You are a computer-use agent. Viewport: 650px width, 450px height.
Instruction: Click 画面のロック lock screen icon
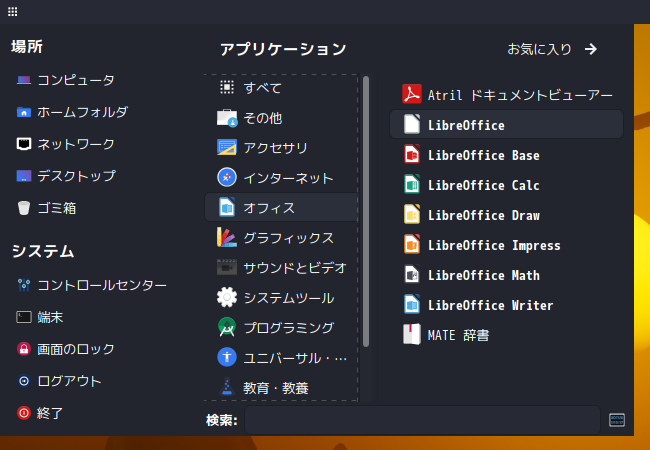(x=24, y=349)
